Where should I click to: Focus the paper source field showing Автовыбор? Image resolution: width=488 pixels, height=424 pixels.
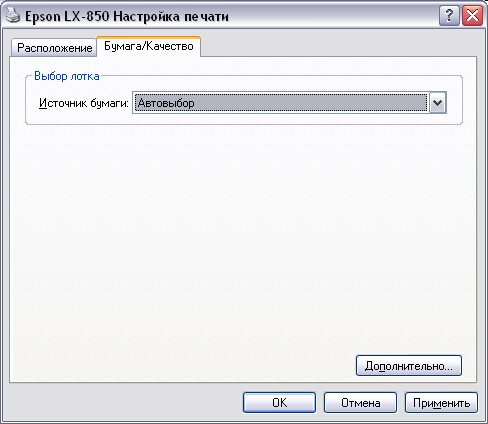[x=281, y=103]
